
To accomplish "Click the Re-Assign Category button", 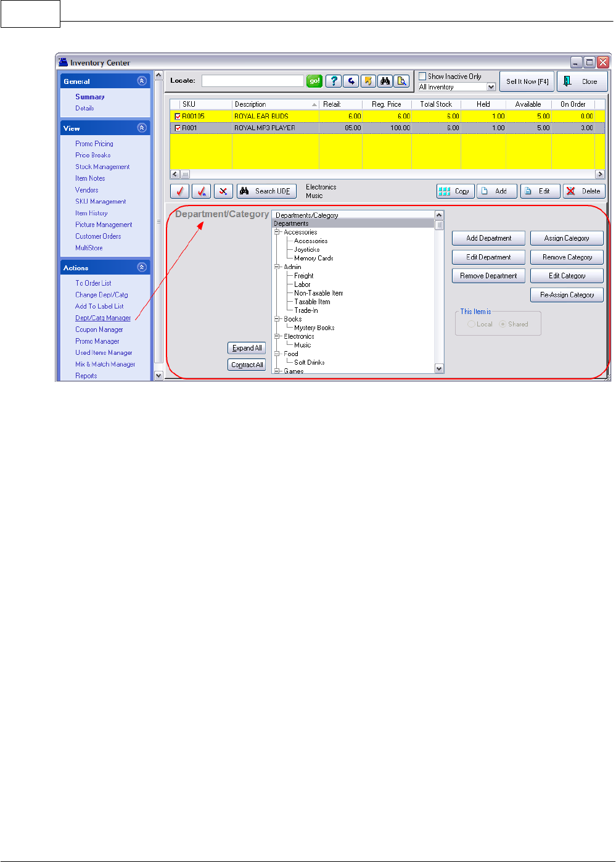I will pyautogui.click(x=567, y=295).
